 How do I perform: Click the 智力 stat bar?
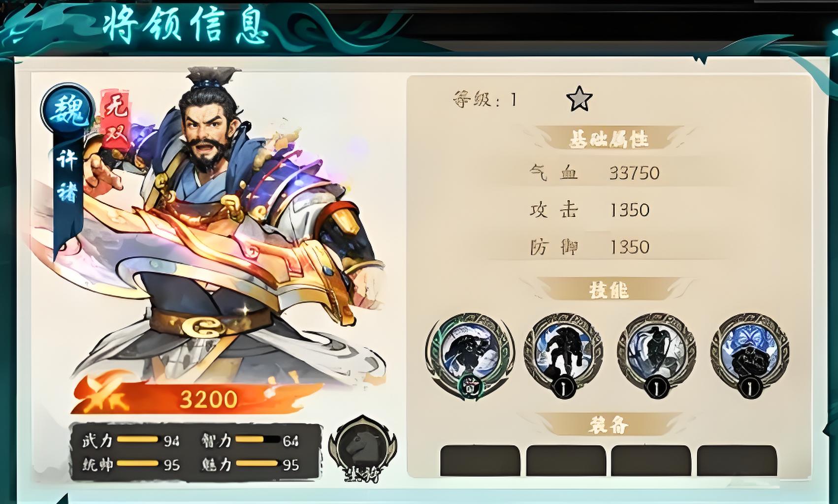tap(257, 440)
